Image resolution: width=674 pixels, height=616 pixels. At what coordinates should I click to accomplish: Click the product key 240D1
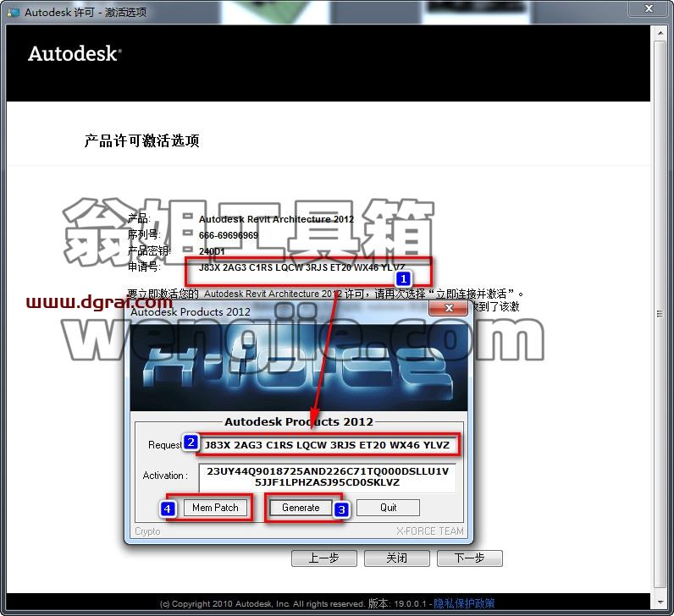point(212,251)
